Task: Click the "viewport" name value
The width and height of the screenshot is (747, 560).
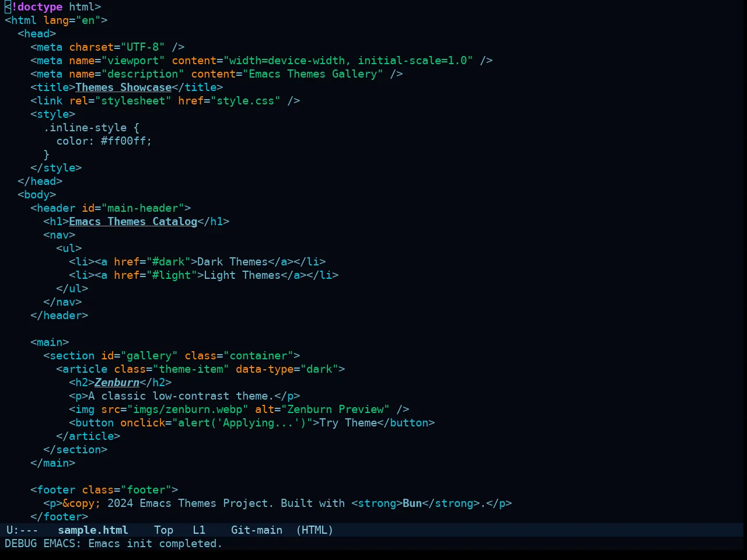Action: click(133, 61)
